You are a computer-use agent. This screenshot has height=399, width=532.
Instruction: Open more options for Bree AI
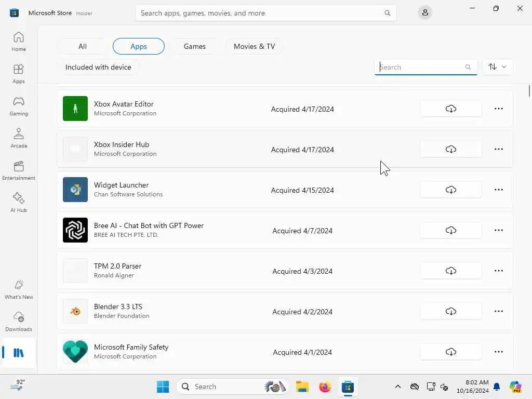pos(498,230)
